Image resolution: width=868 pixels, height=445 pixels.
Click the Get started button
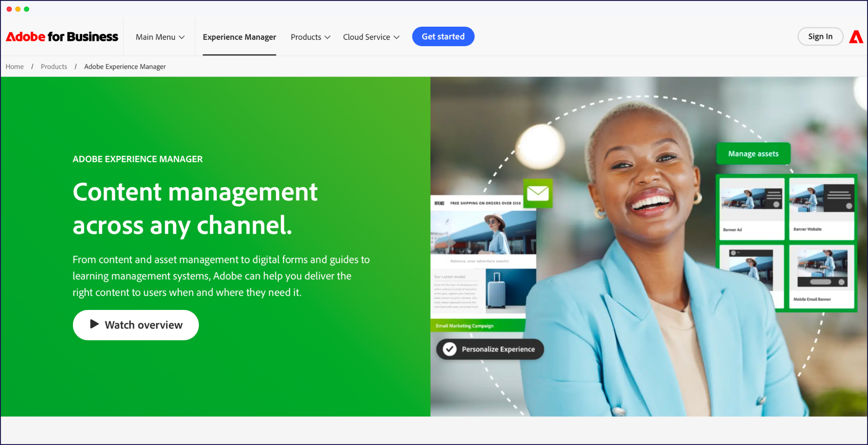443,36
